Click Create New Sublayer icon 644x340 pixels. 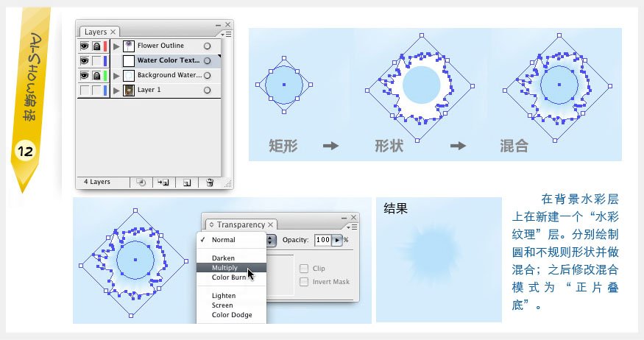click(x=163, y=183)
